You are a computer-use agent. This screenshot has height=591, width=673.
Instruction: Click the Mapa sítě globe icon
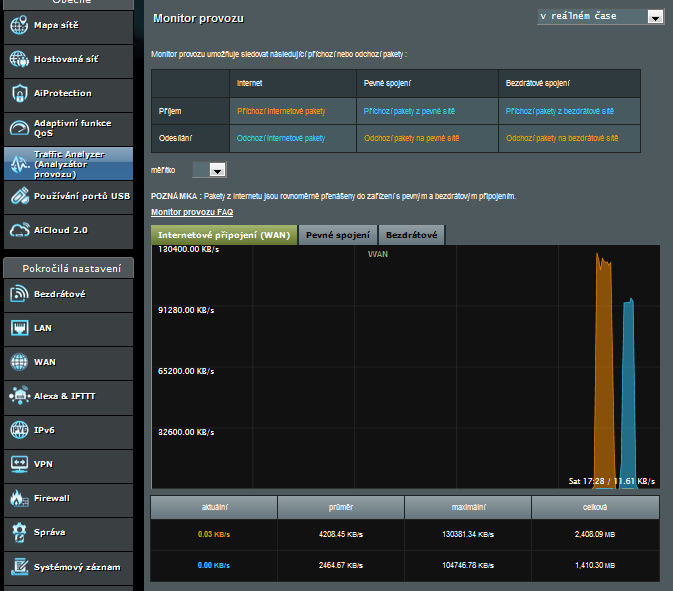18,25
